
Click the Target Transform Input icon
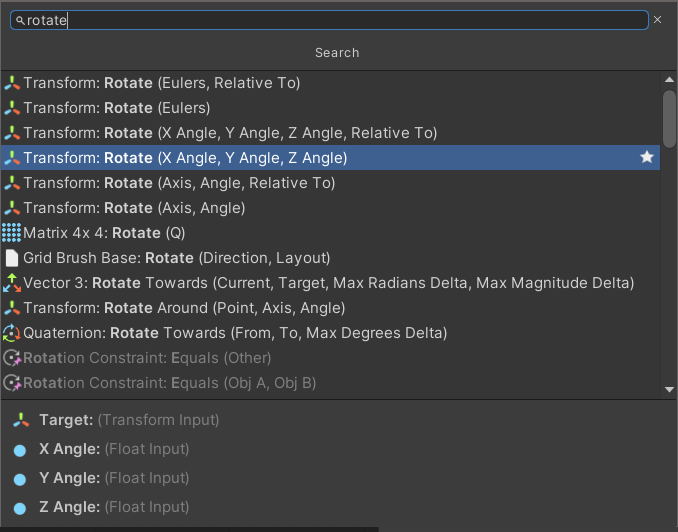21,420
